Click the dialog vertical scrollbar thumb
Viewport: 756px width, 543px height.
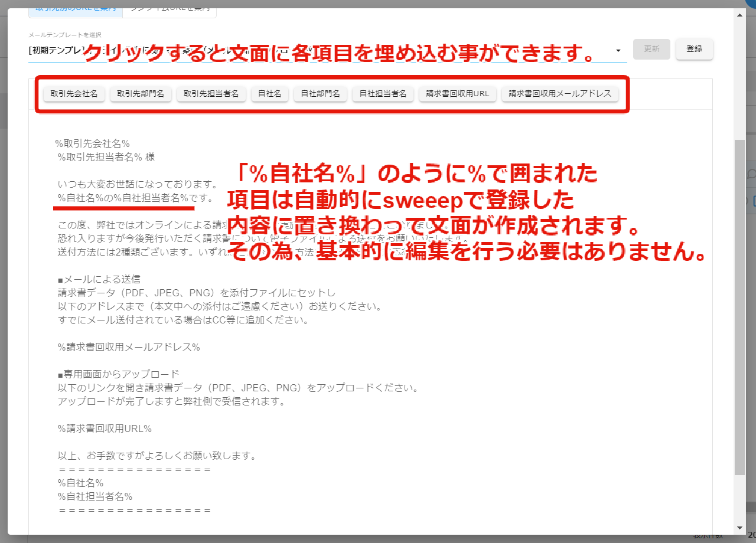coord(740,307)
